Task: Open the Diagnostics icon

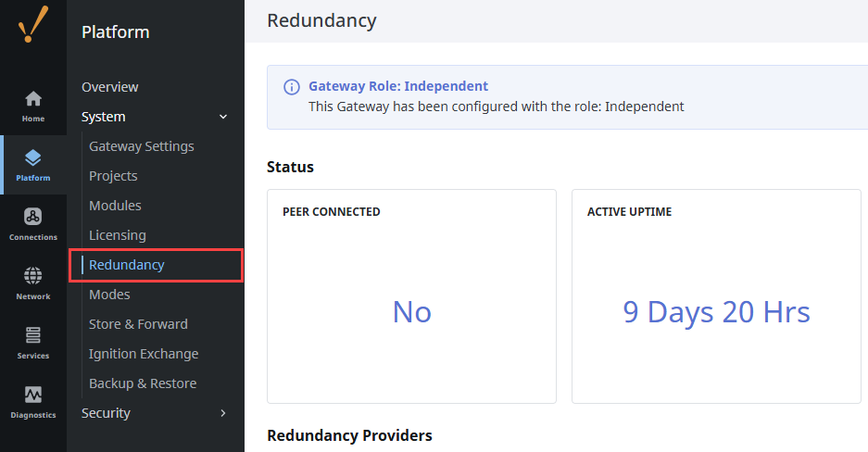Action: (x=33, y=401)
